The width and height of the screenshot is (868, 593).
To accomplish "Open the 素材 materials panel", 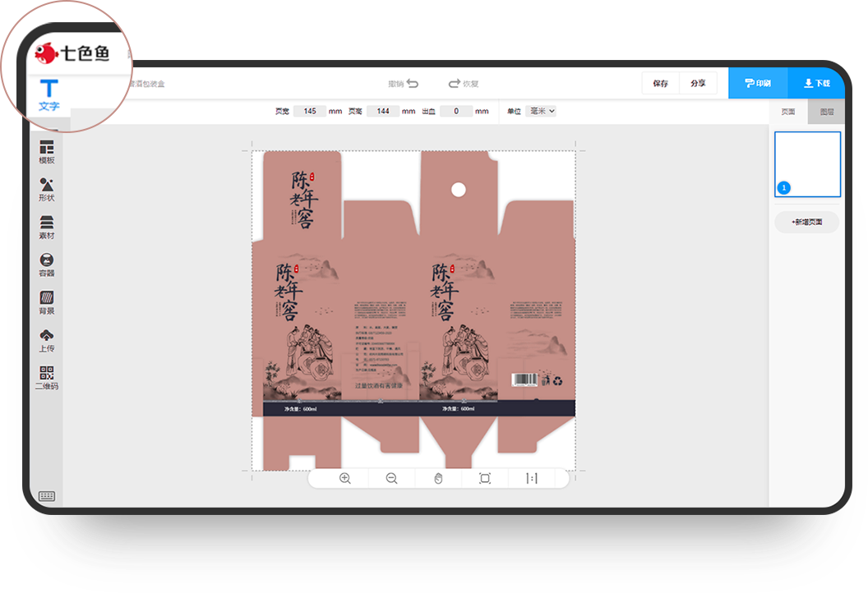I will tap(47, 228).
